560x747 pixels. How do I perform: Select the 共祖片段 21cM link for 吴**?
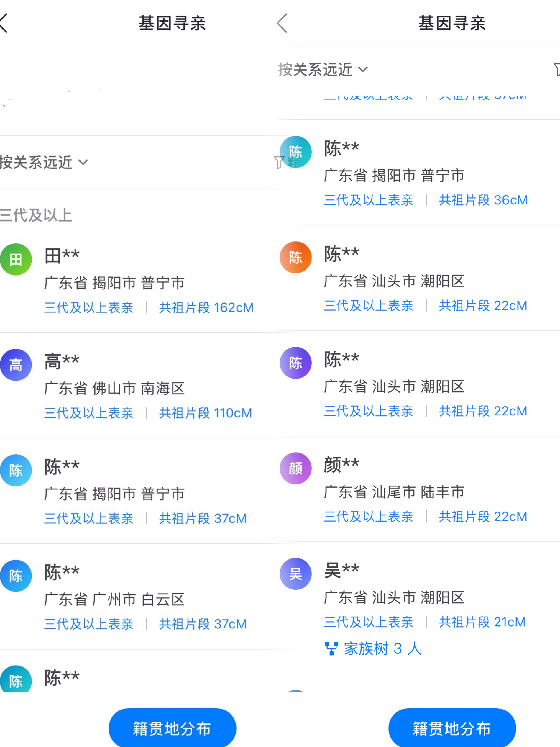click(482, 622)
